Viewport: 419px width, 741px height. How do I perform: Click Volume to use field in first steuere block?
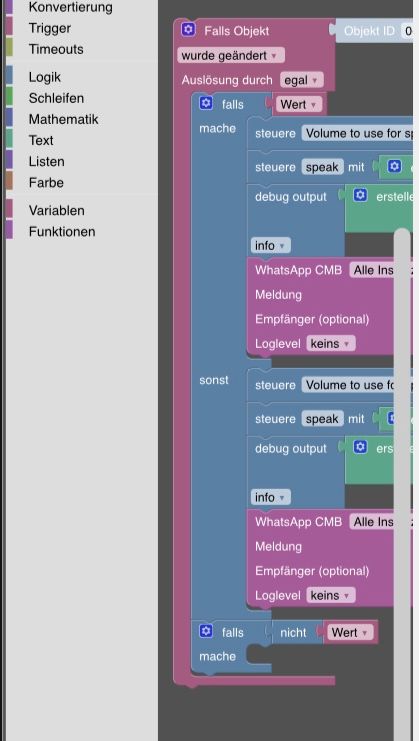pos(358,133)
